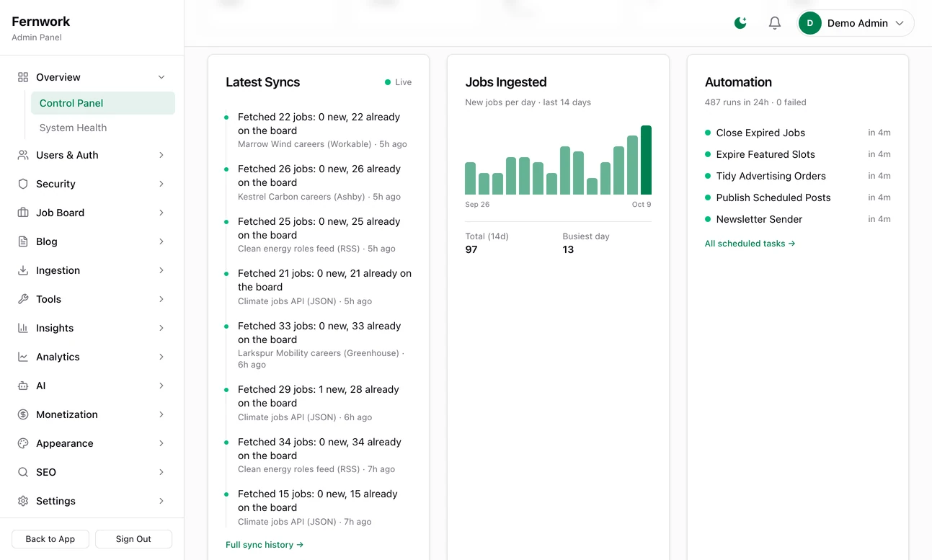The height and width of the screenshot is (560, 932).
Task: Open All scheduled tasks link
Action: coord(750,244)
